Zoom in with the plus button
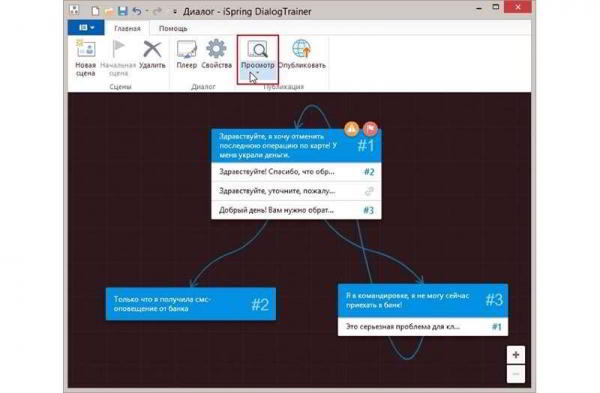Viewport: 600px width, 393px height. click(x=516, y=355)
